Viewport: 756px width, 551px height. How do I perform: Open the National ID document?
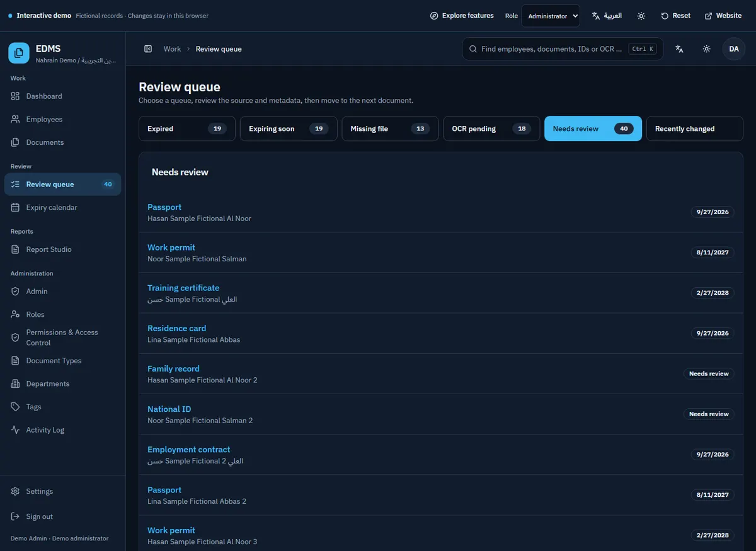coord(169,409)
